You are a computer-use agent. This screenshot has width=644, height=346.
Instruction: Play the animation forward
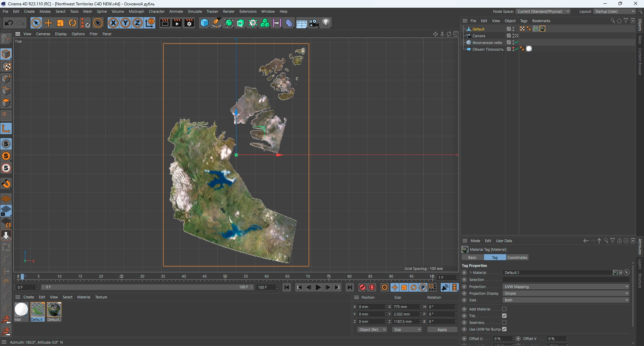318,287
